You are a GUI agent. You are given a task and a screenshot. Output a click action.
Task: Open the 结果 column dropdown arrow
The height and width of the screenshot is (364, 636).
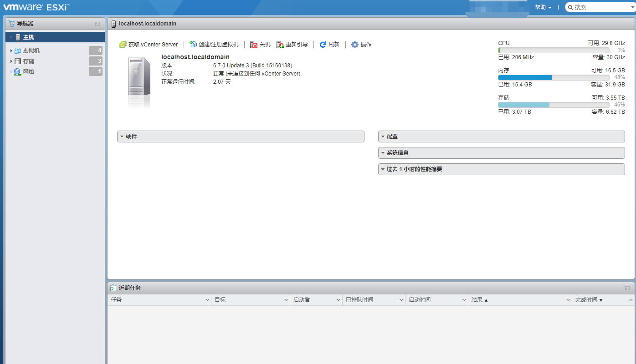tap(568, 300)
